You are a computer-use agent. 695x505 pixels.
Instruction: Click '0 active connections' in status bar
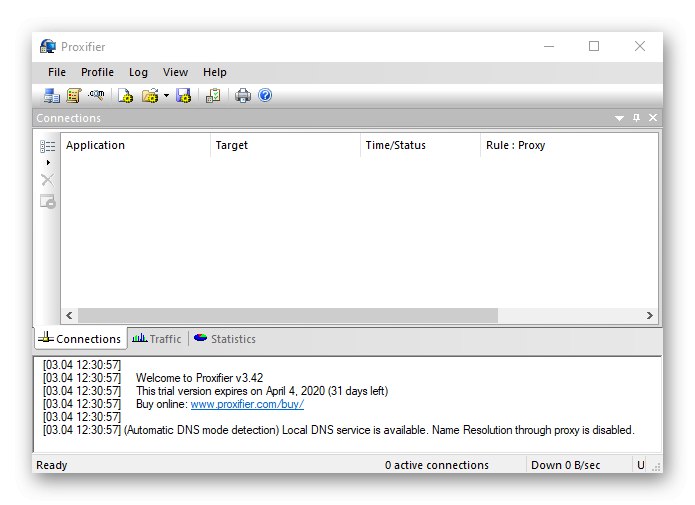(437, 465)
